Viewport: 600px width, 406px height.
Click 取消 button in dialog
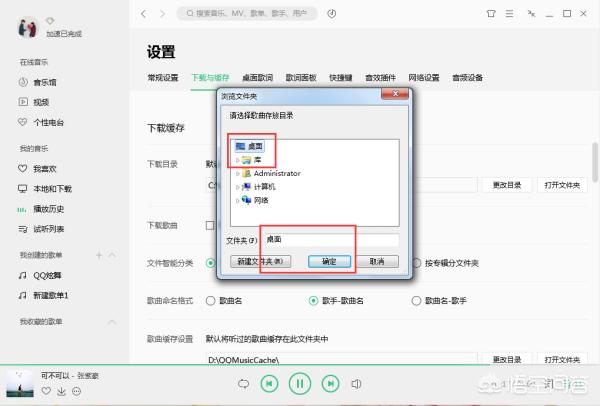click(x=377, y=262)
